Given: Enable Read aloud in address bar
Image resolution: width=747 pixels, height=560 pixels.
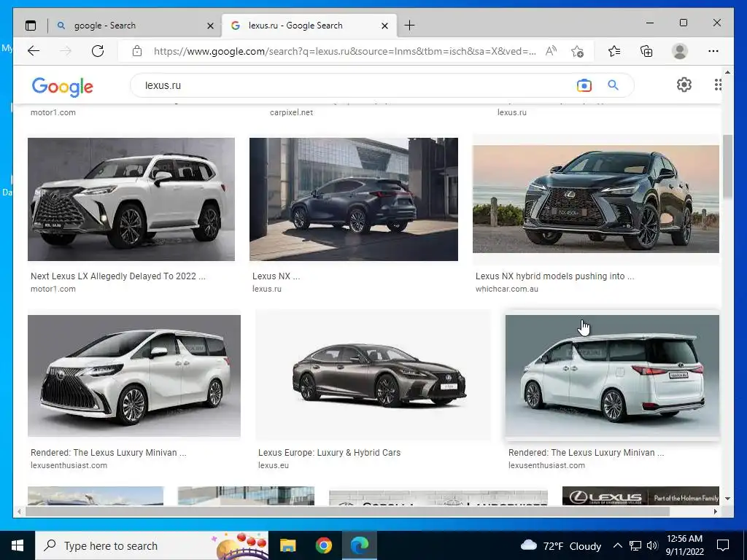Looking at the screenshot, I should click(x=551, y=51).
